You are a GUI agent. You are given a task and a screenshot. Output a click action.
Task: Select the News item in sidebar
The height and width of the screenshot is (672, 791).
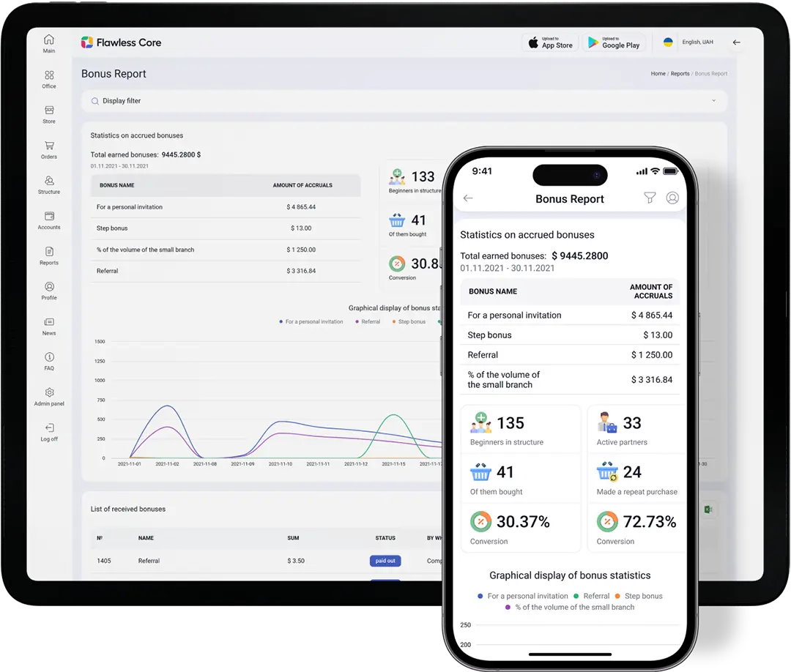[x=49, y=326]
